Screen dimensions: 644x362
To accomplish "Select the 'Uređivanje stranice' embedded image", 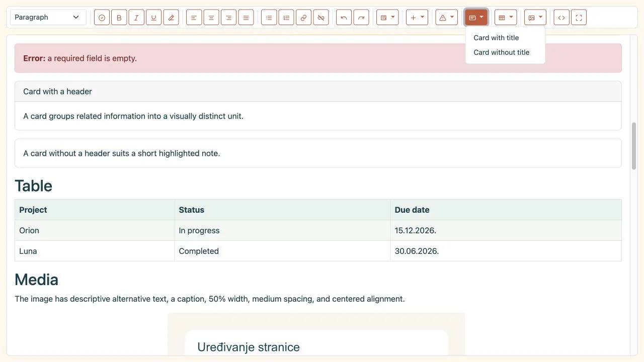I will click(x=316, y=334).
